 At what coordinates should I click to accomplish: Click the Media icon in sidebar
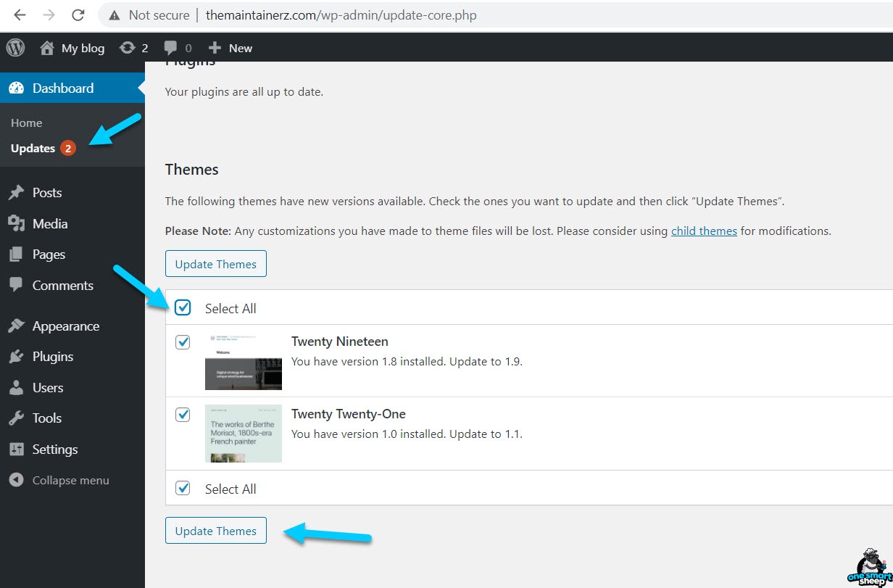[x=17, y=223]
